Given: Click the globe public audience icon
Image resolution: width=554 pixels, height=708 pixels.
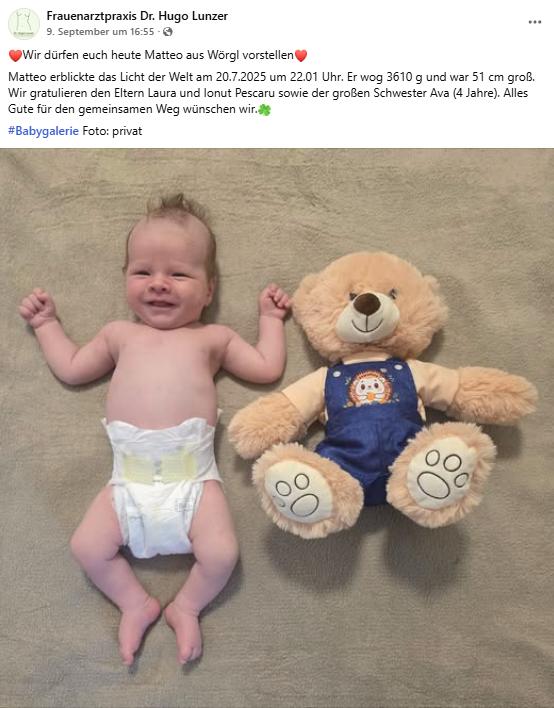Looking at the screenshot, I should coord(168,32).
